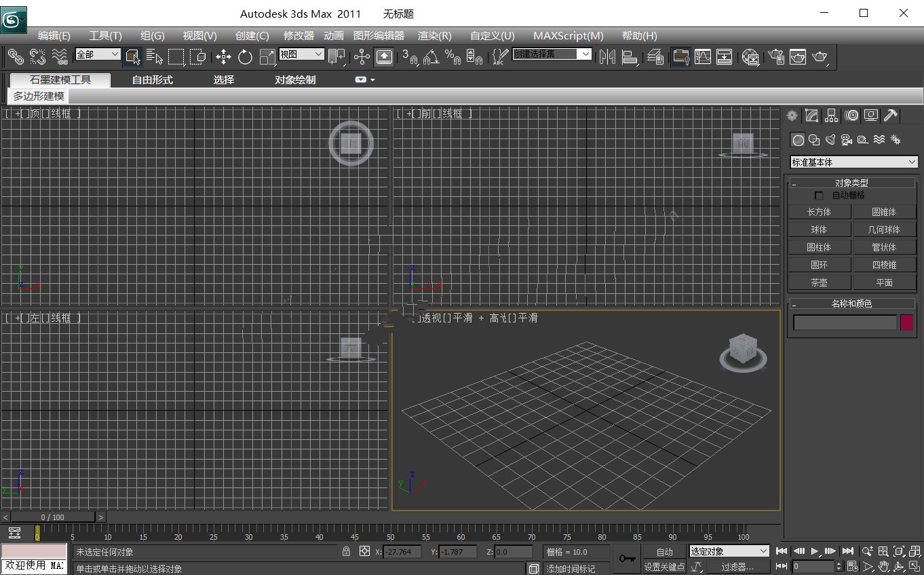This screenshot has width=924, height=575.
Task: Toggle 3D Snaps on the toolbar
Action: [x=409, y=57]
